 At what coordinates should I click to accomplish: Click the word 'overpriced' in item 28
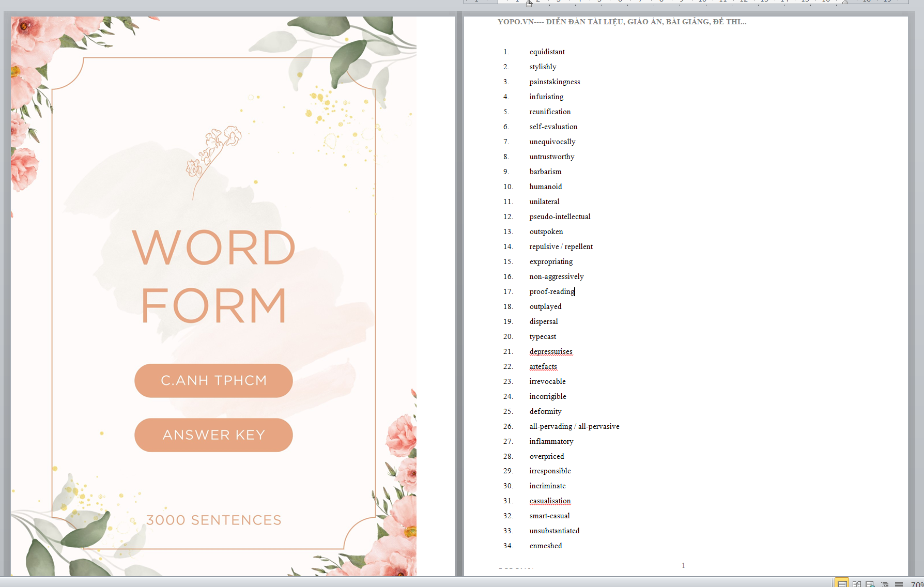[547, 456]
